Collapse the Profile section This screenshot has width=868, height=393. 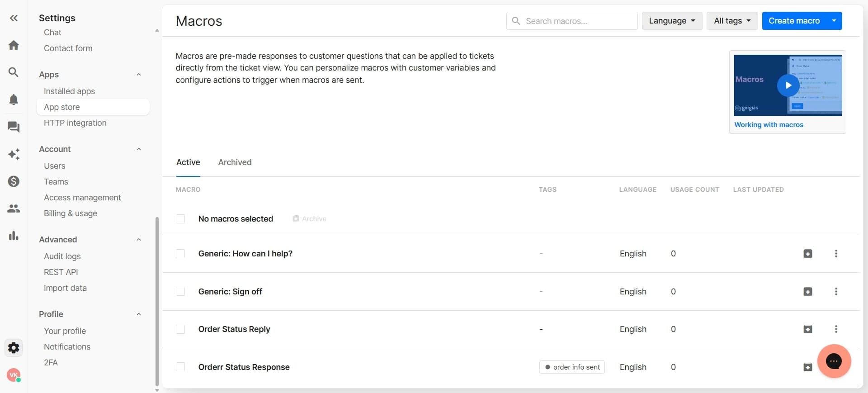coord(139,314)
